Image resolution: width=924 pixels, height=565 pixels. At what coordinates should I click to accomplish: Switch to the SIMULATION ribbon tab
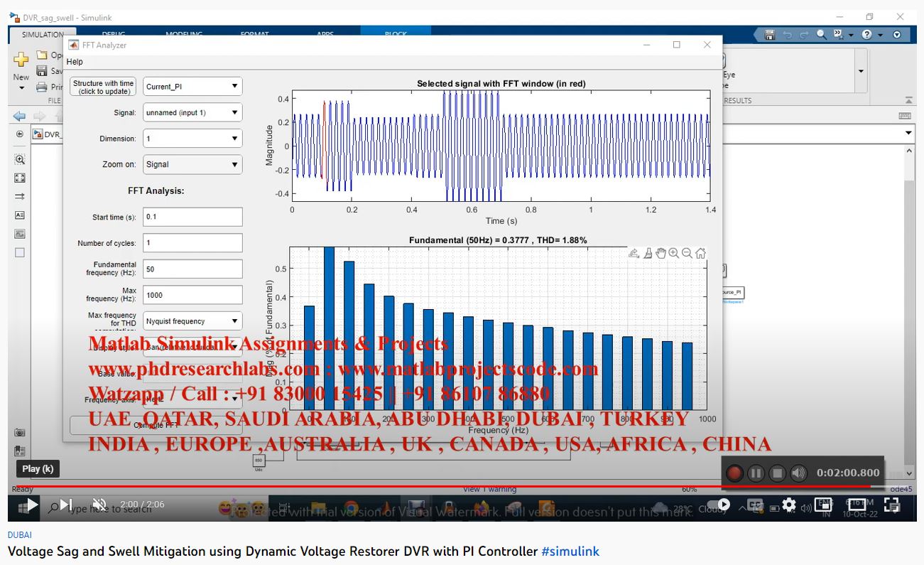pos(43,34)
